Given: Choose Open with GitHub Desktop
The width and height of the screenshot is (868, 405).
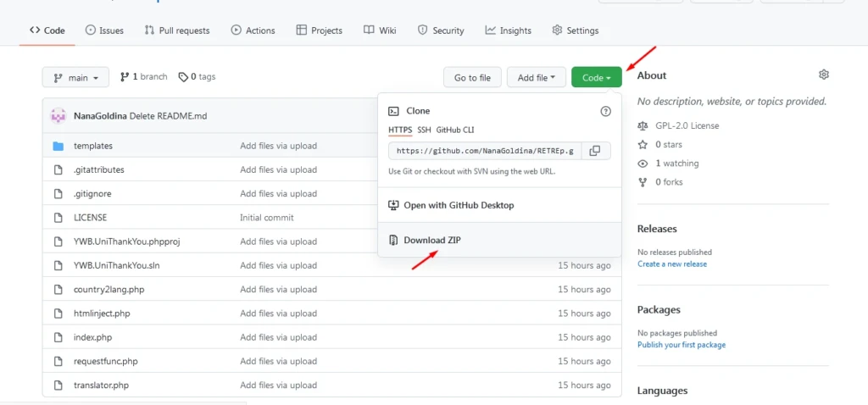Looking at the screenshot, I should pyautogui.click(x=499, y=205).
